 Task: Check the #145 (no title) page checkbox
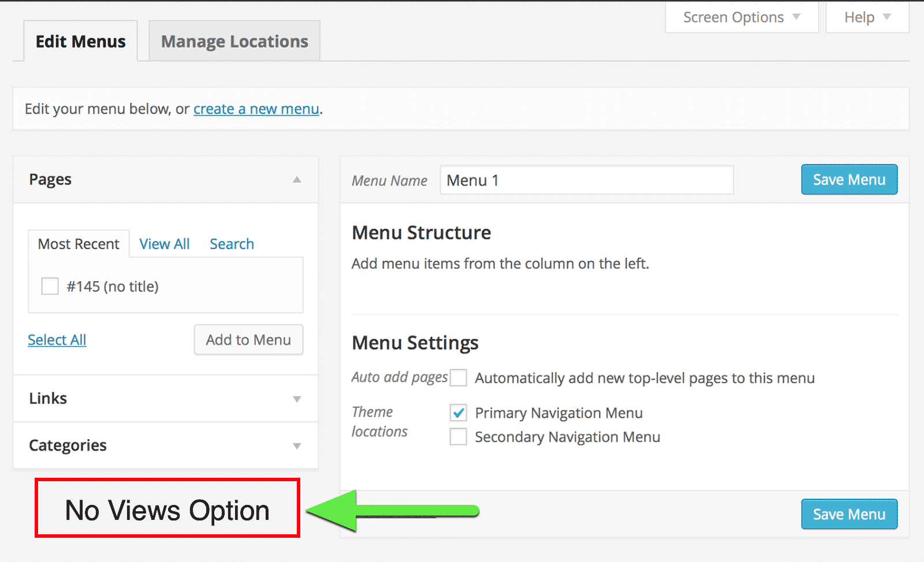(50, 286)
